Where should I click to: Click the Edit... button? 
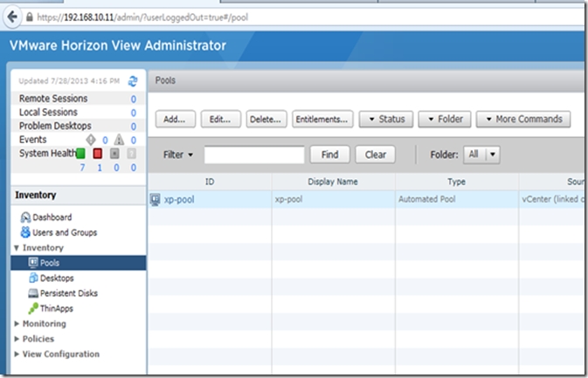click(220, 119)
